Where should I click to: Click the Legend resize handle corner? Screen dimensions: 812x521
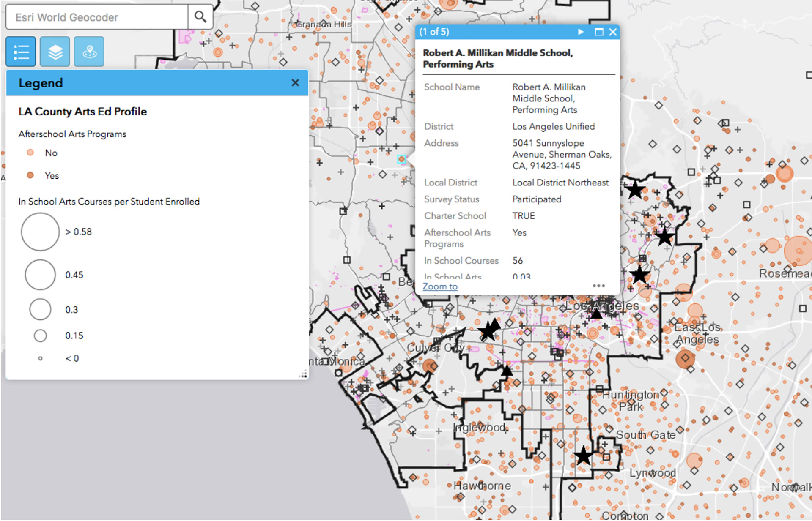coord(303,374)
